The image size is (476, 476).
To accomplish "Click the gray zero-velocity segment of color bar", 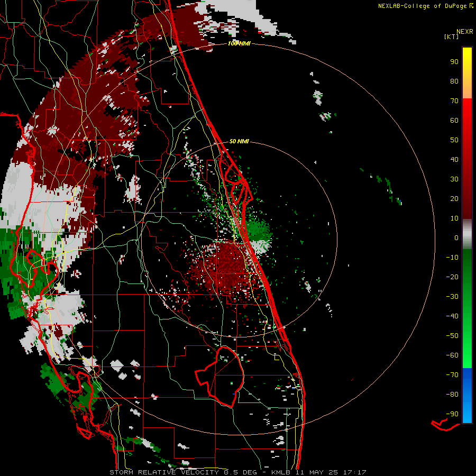I will (467, 234).
